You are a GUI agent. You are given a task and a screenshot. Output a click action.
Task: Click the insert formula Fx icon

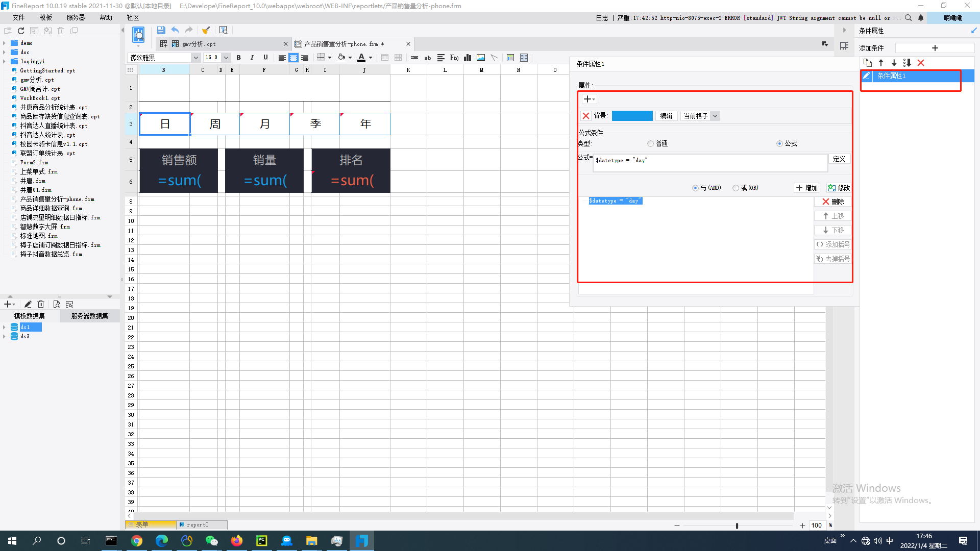(454, 58)
